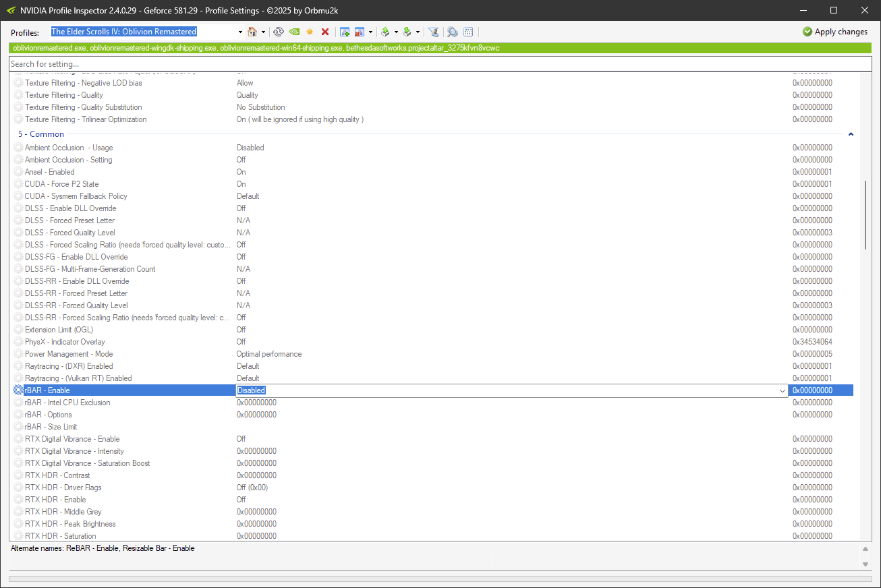
Task: Click the gear icon beside PhysX - Indicator Overlay
Action: 18,342
